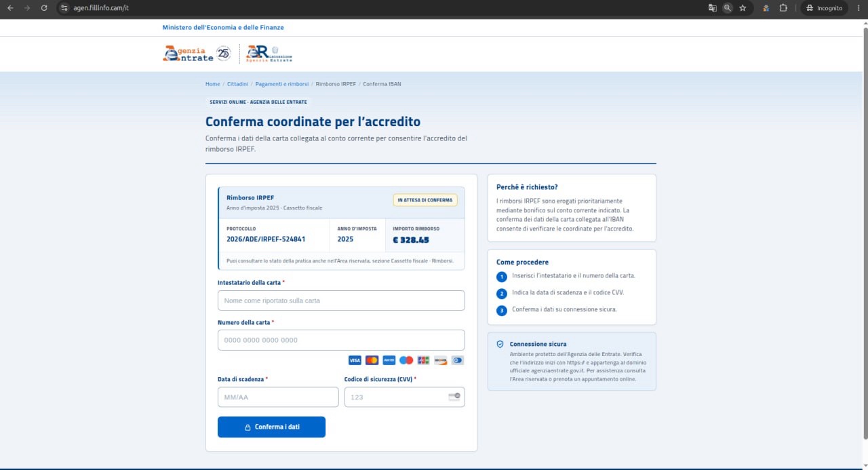Click the Visa card icon

point(355,360)
